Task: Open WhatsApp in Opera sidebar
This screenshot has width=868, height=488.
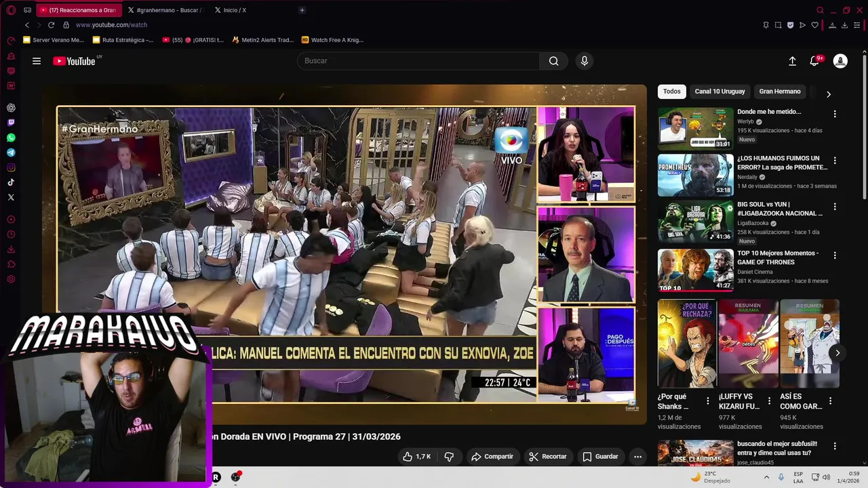Action: [x=11, y=138]
